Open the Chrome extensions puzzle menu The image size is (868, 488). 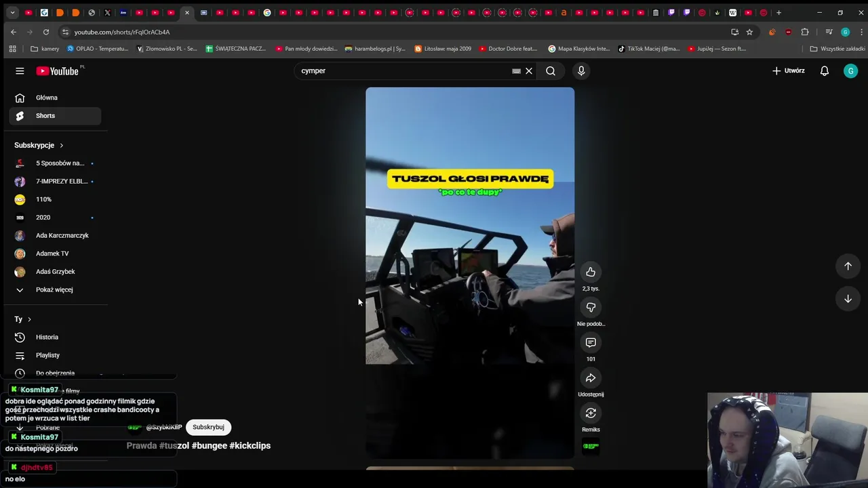point(805,32)
